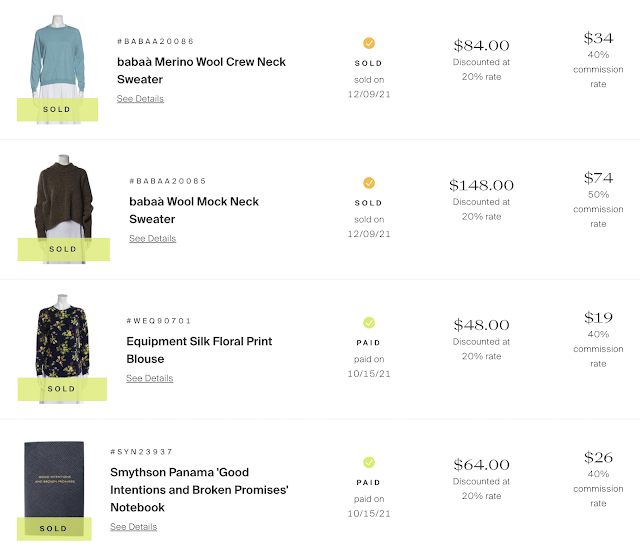Image resolution: width=640 pixels, height=551 pixels.
Task: View See Details for Equipment Silk Floral Print Blouse
Action: 149,379
